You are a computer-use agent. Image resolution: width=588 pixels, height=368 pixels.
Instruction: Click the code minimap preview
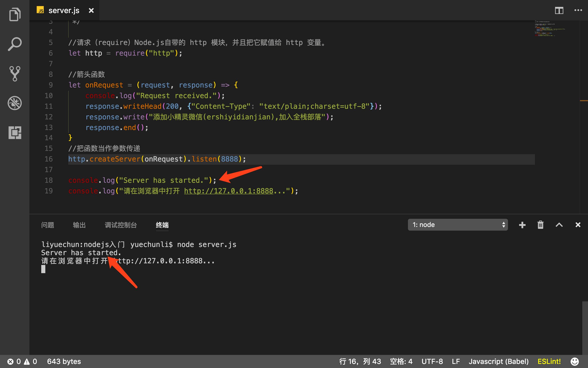(550, 28)
